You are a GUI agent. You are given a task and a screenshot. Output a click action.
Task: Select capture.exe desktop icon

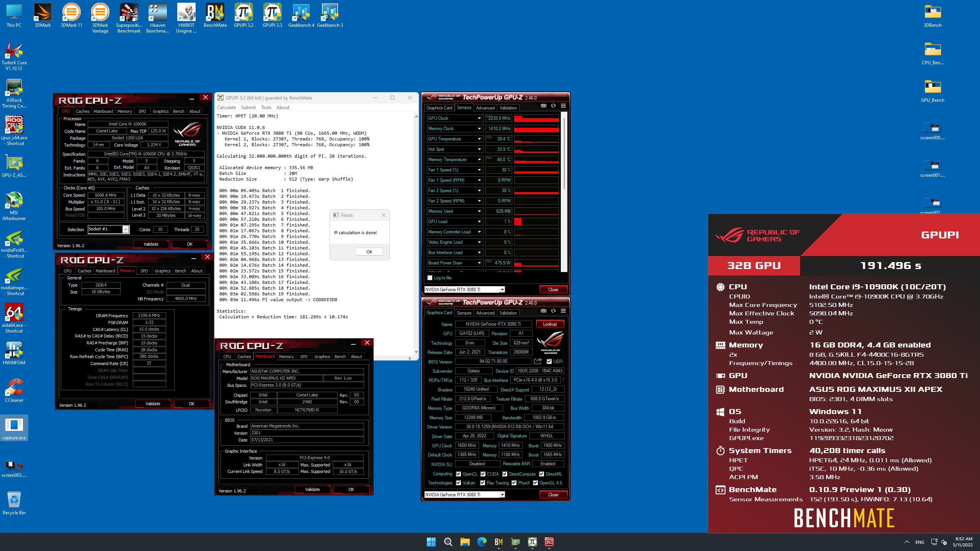click(x=14, y=428)
